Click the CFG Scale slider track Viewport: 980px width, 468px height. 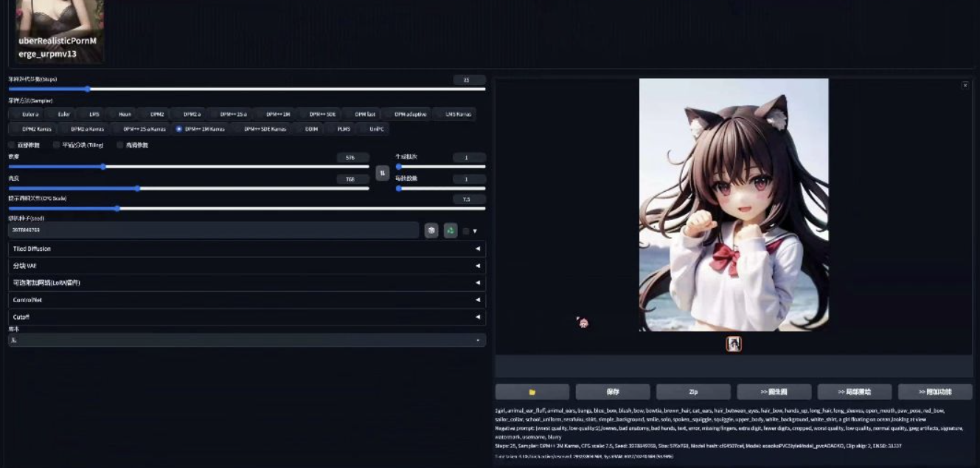246,208
